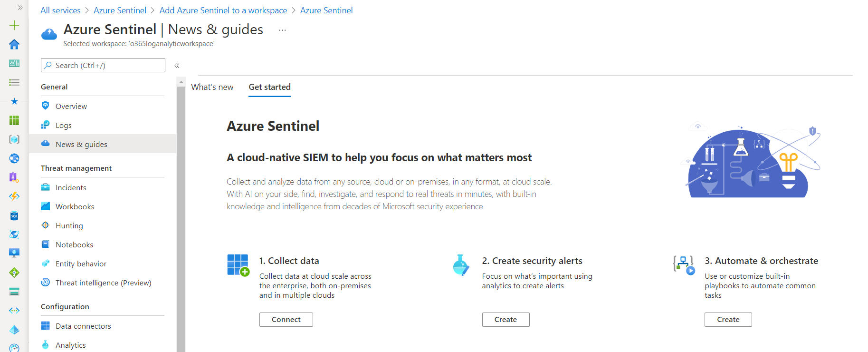Switch to the What's new tab

coord(212,87)
